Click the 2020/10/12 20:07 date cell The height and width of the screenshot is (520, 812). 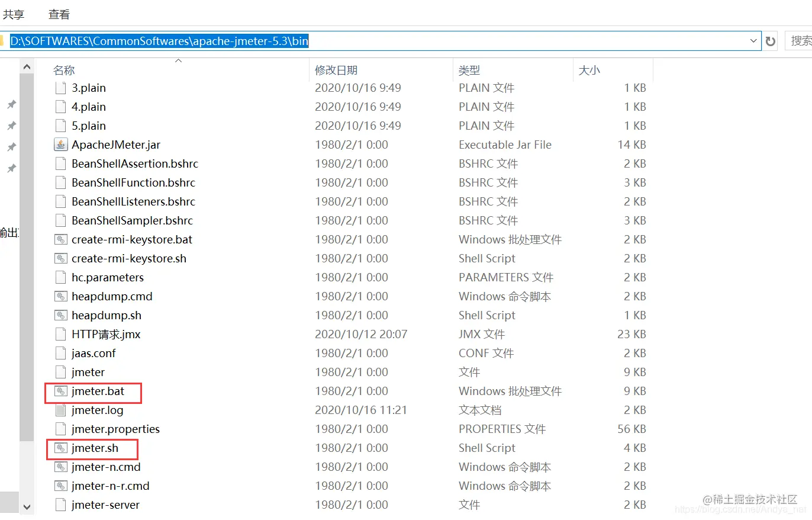tap(361, 334)
